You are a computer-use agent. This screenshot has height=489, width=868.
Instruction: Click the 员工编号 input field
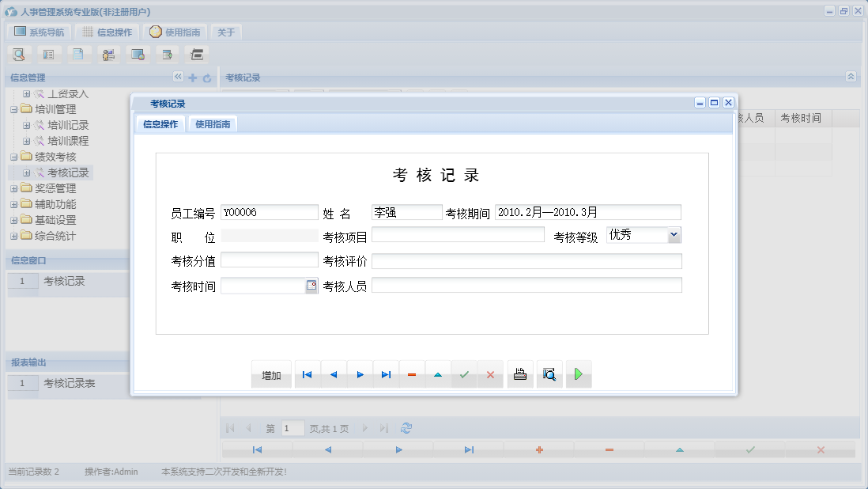coord(269,212)
